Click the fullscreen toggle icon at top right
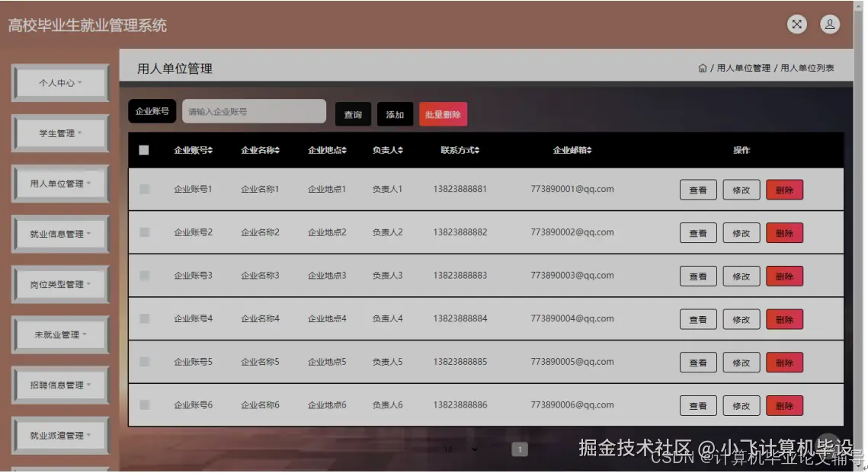868x473 pixels. coord(796,24)
